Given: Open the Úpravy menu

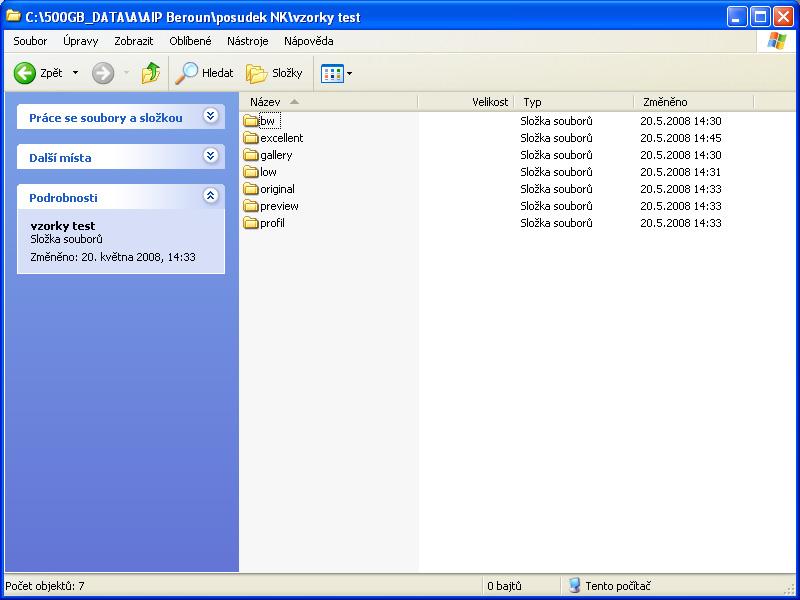Looking at the screenshot, I should click(81, 41).
